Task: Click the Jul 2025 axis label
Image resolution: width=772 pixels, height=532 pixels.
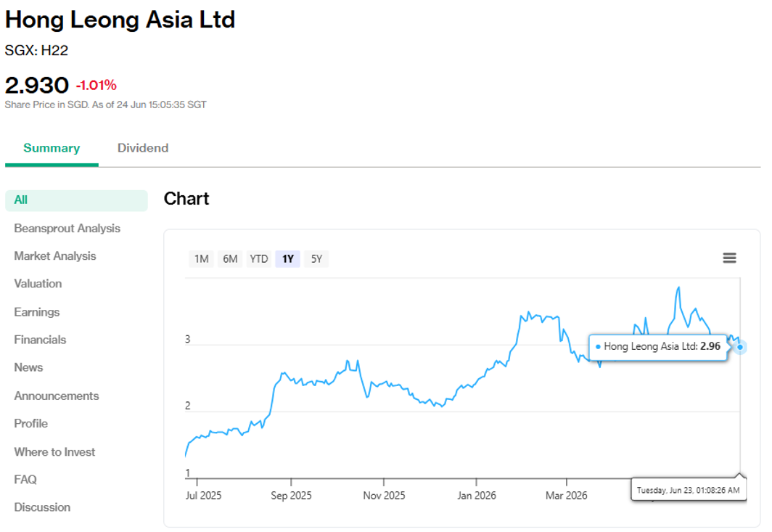Action: (203, 496)
